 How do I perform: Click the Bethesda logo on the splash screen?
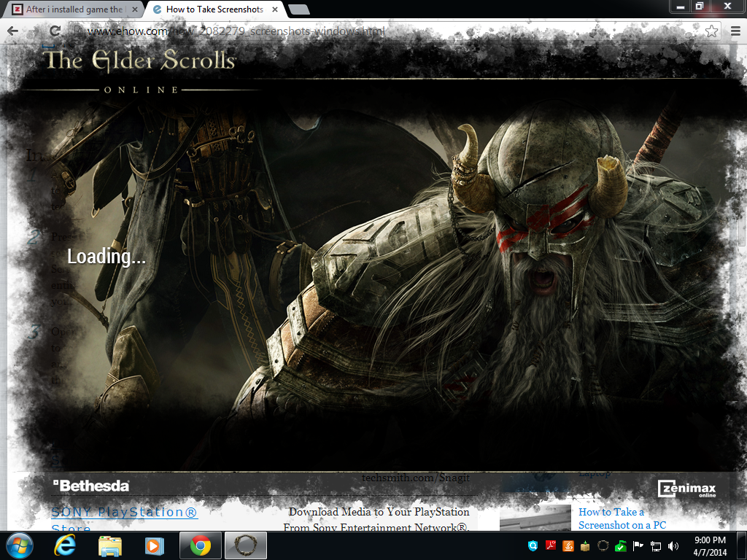coord(91,486)
